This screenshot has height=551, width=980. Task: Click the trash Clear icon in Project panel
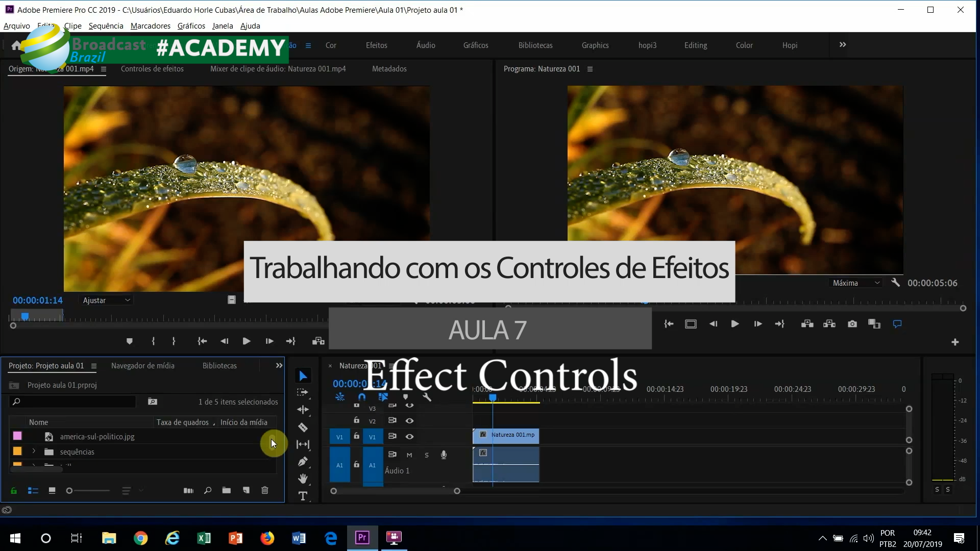tap(264, 490)
